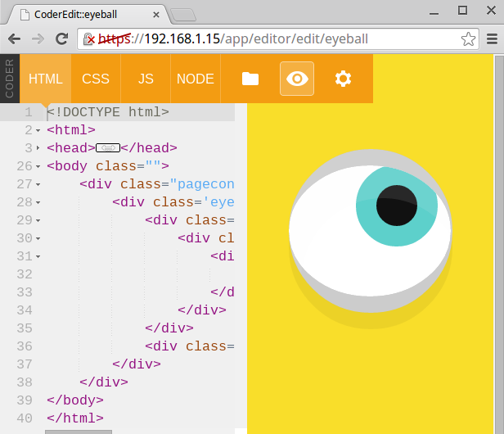Image resolution: width=504 pixels, height=434 pixels.
Task: Click the </div> on line 35
Action: (x=169, y=328)
